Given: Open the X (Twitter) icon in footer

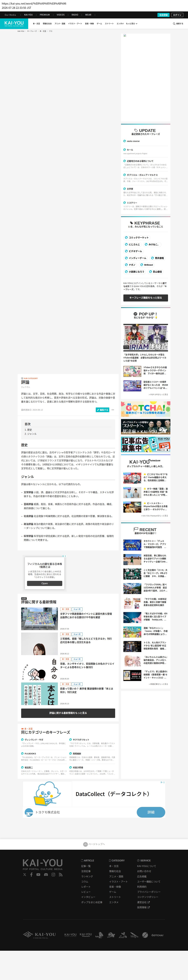Looking at the screenshot, I should (25, 875).
